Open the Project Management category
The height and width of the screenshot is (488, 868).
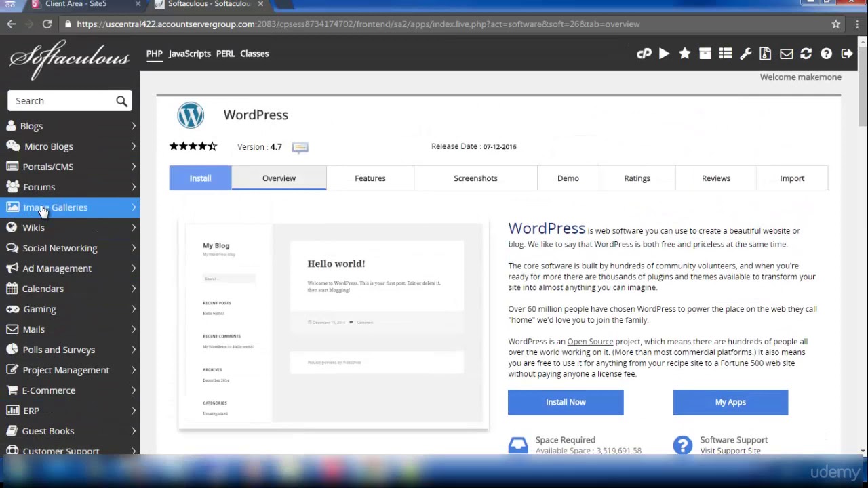[70, 370]
